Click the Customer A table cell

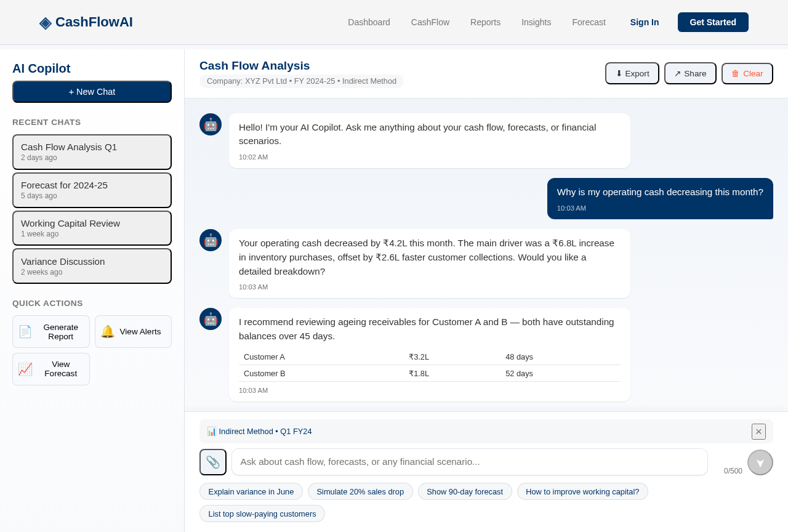321,357
